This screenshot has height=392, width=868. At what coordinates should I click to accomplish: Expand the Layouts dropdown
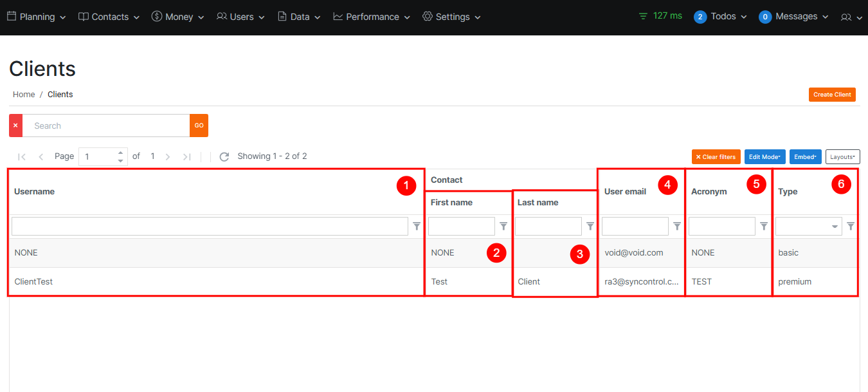842,156
